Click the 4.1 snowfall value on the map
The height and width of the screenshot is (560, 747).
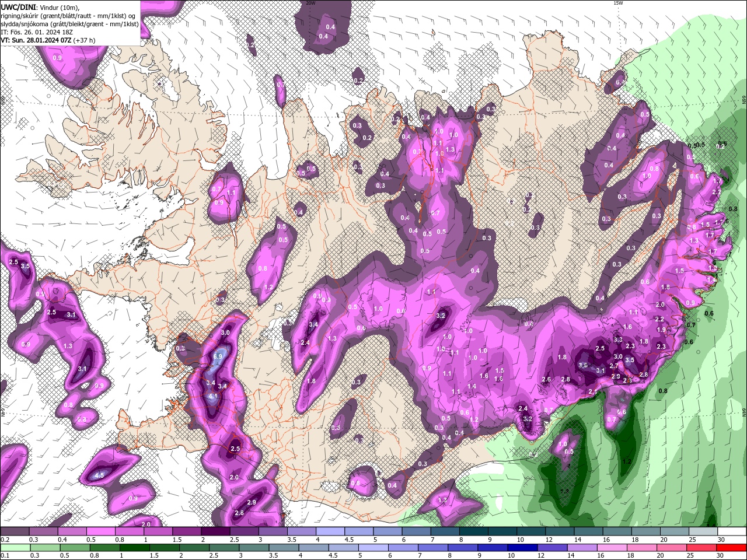pos(213,396)
